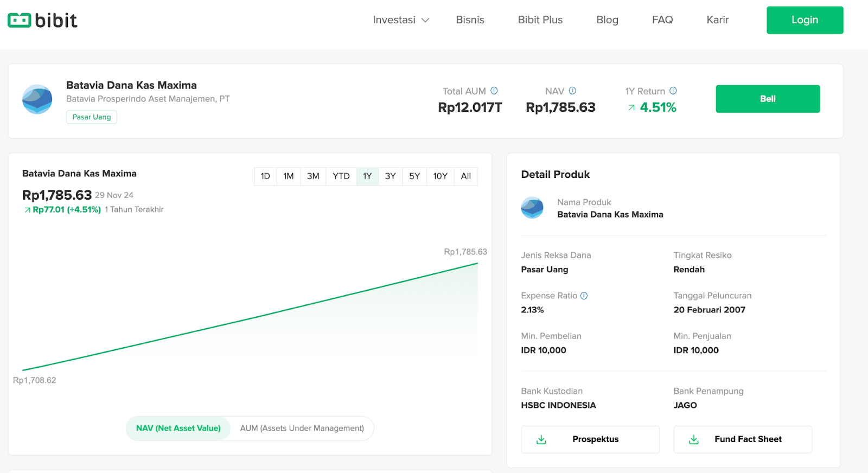The image size is (868, 473).
Task: Select the 1Y chart range
Action: click(367, 176)
